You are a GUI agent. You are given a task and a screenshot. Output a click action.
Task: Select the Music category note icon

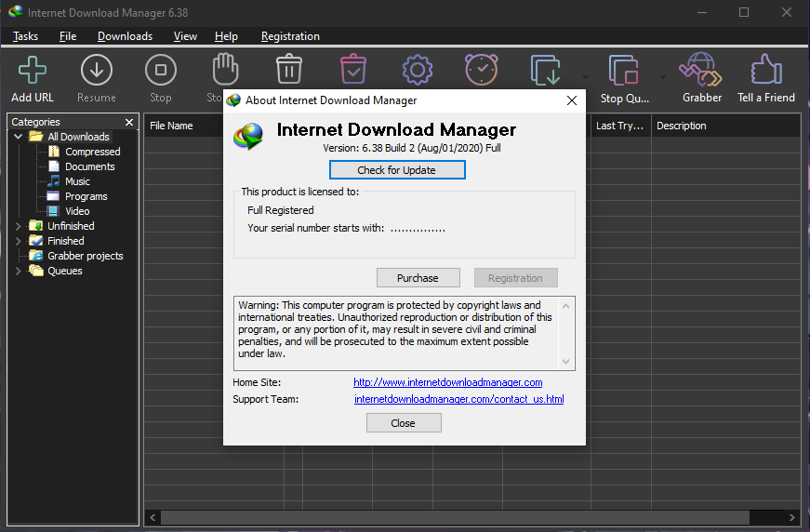click(54, 181)
